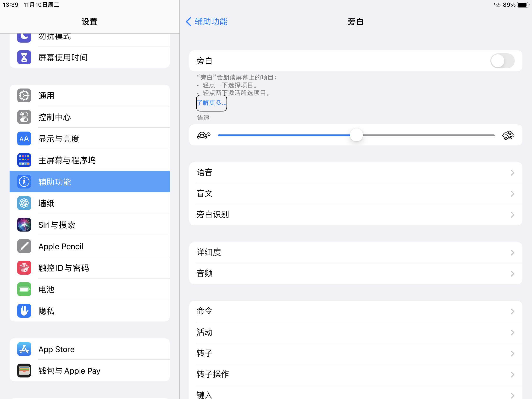Tap the 通用 gear icon

24,96
